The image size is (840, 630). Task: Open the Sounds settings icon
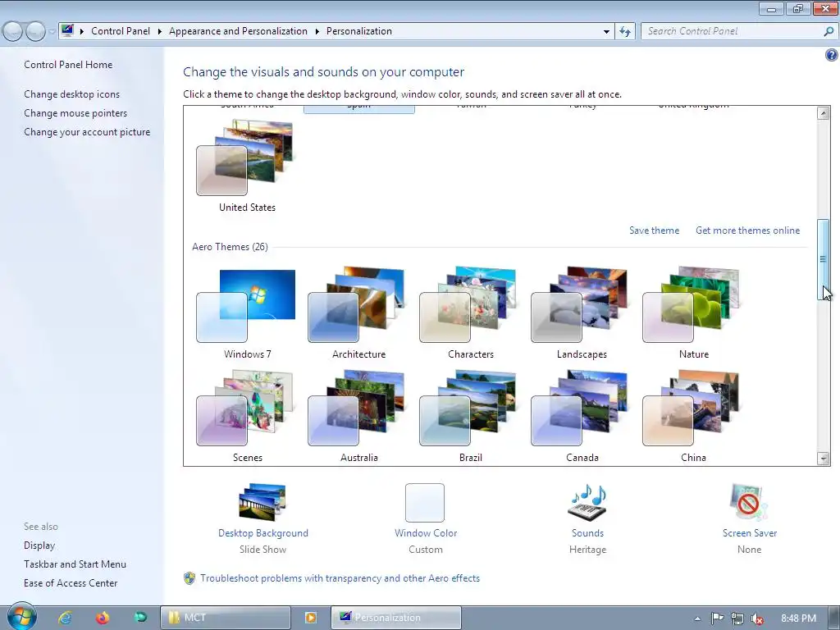point(587,502)
